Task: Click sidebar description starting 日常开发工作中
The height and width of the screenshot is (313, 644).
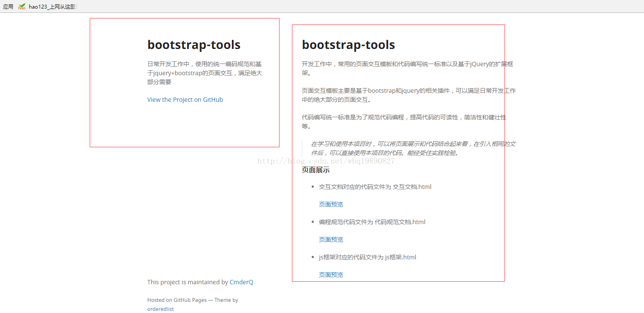Action: [x=205, y=73]
